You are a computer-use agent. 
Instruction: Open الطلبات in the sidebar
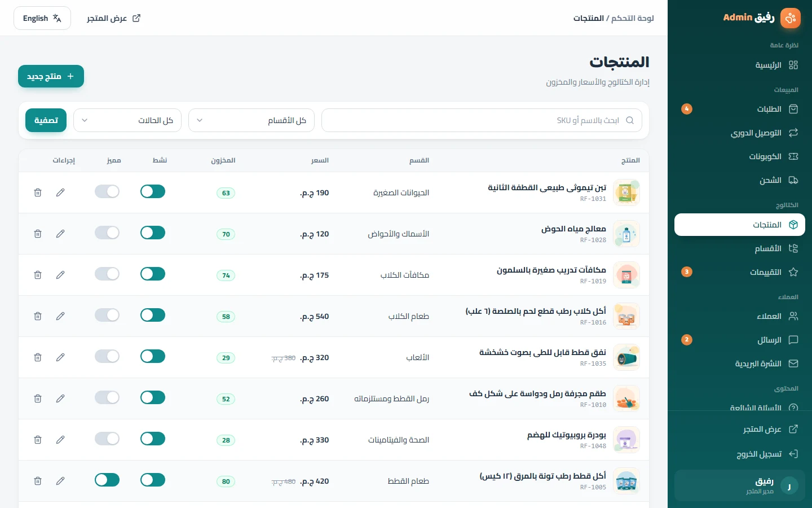click(740, 109)
